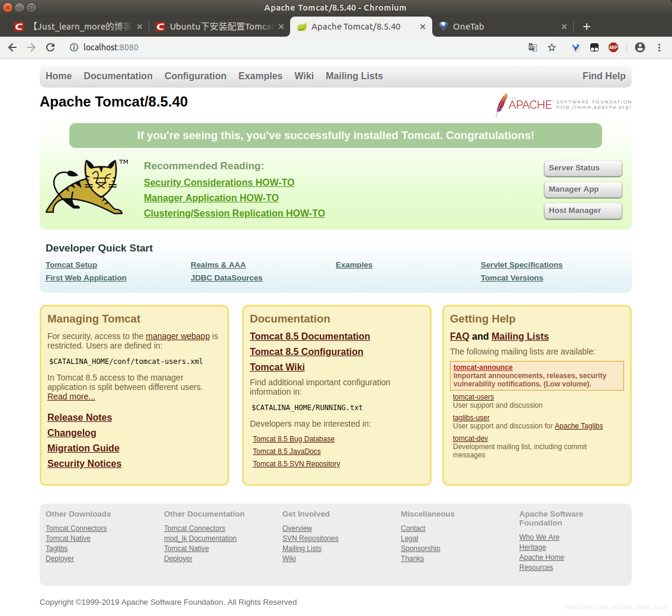Image resolution: width=672 pixels, height=616 pixels.
Task: Click the Manager App button
Action: tap(583, 189)
